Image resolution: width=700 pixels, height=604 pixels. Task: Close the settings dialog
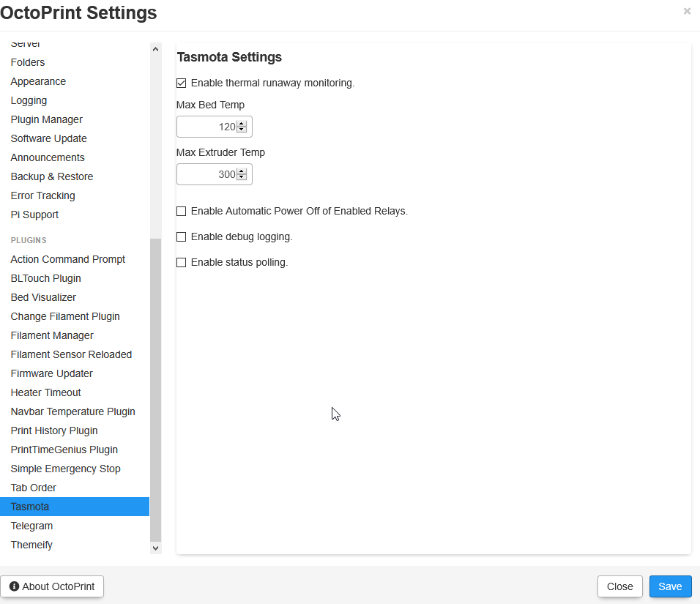(x=619, y=586)
